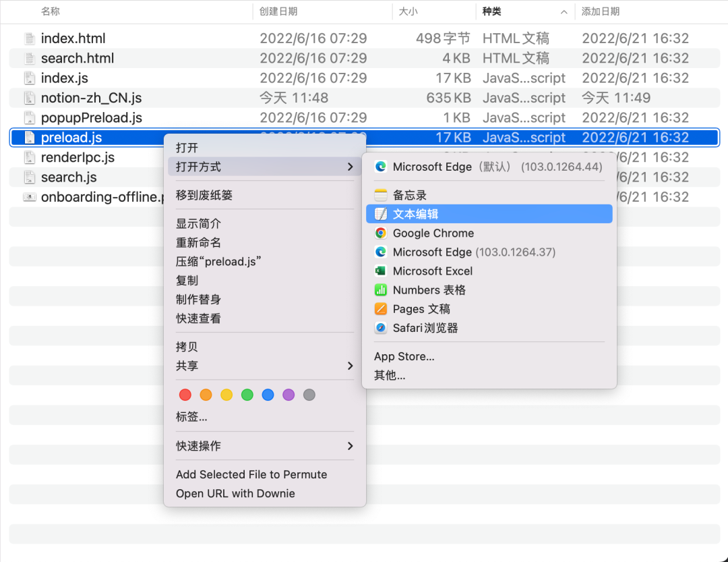Image resolution: width=728 pixels, height=562 pixels.
Task: Click the Google Chrome app icon
Action: pos(381,233)
